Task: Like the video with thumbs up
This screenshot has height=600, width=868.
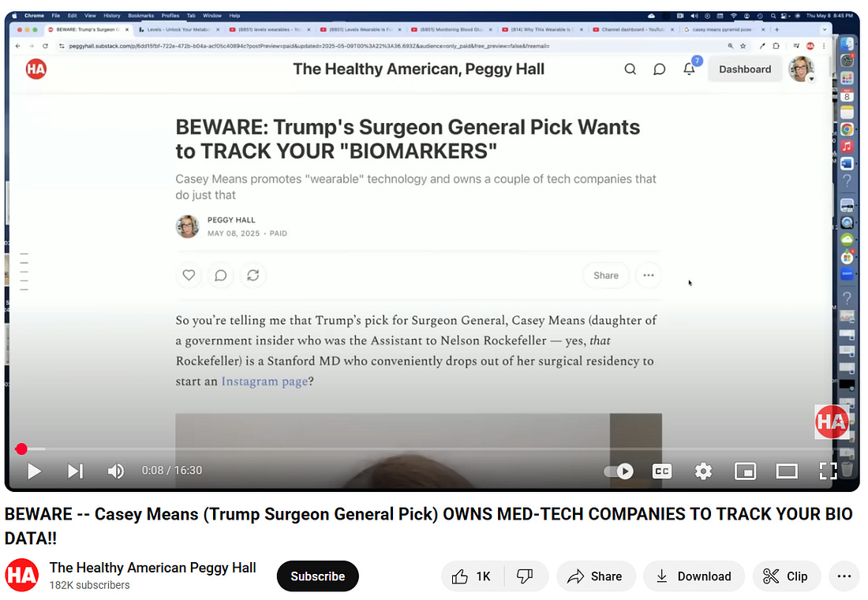Action: point(472,577)
